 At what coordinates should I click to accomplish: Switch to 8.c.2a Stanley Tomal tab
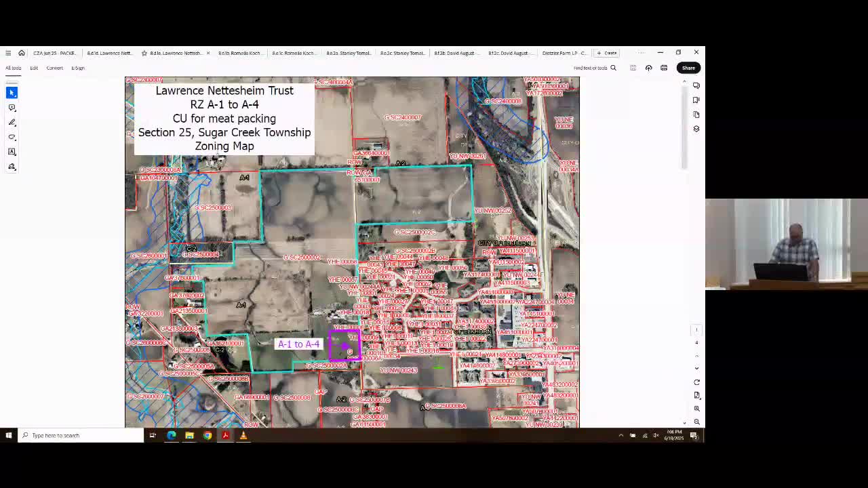point(348,53)
